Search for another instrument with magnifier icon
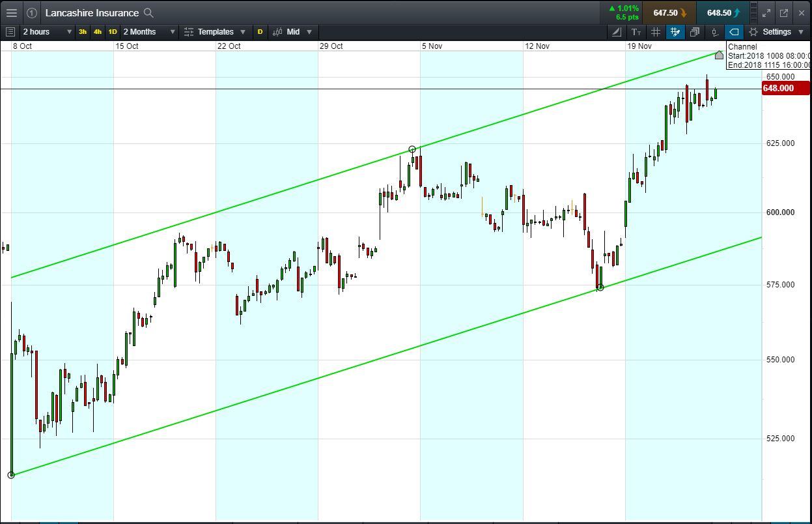Screen dimensions: 812x524 point(148,12)
